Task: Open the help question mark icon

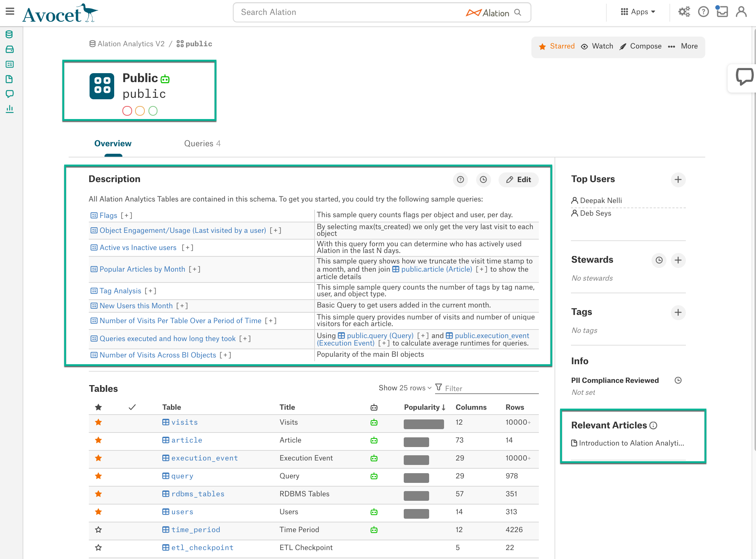Action: 703,12
